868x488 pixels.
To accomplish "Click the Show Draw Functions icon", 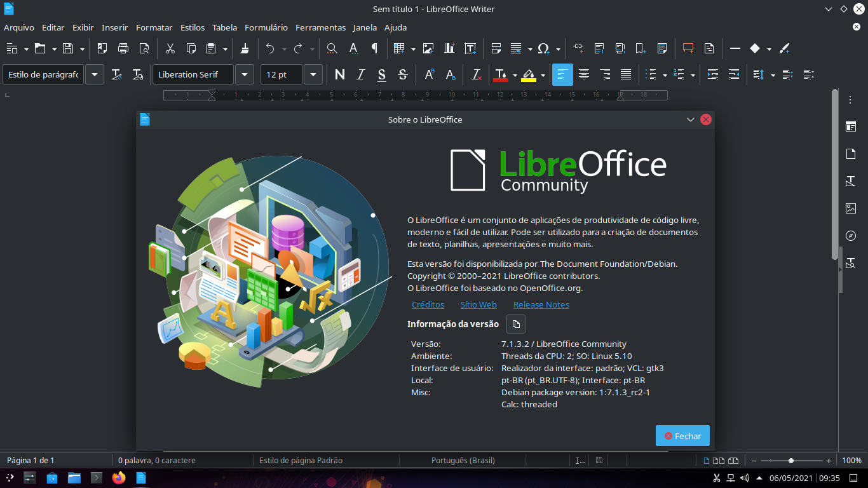I will click(x=784, y=48).
